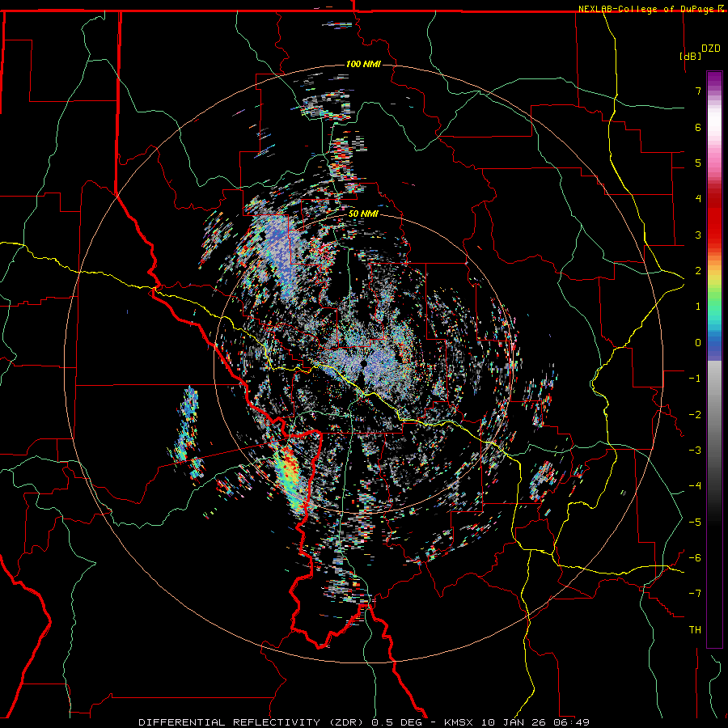Click the NEXLAB-College of DuPage credit text

tap(646, 9)
